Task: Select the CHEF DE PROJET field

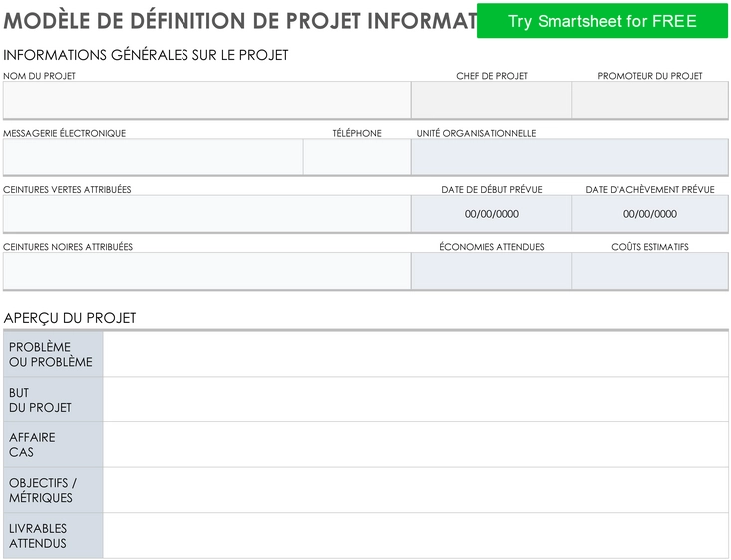Action: pyautogui.click(x=492, y=100)
